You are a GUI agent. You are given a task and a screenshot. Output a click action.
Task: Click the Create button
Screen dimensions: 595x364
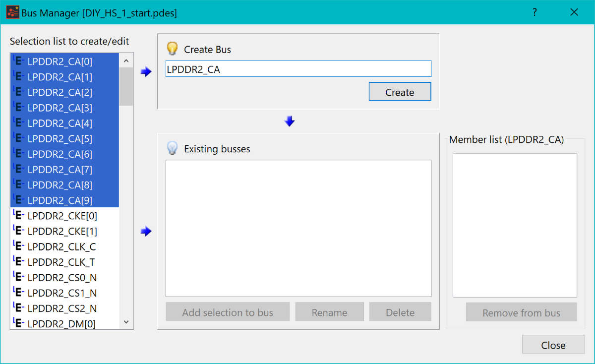400,92
